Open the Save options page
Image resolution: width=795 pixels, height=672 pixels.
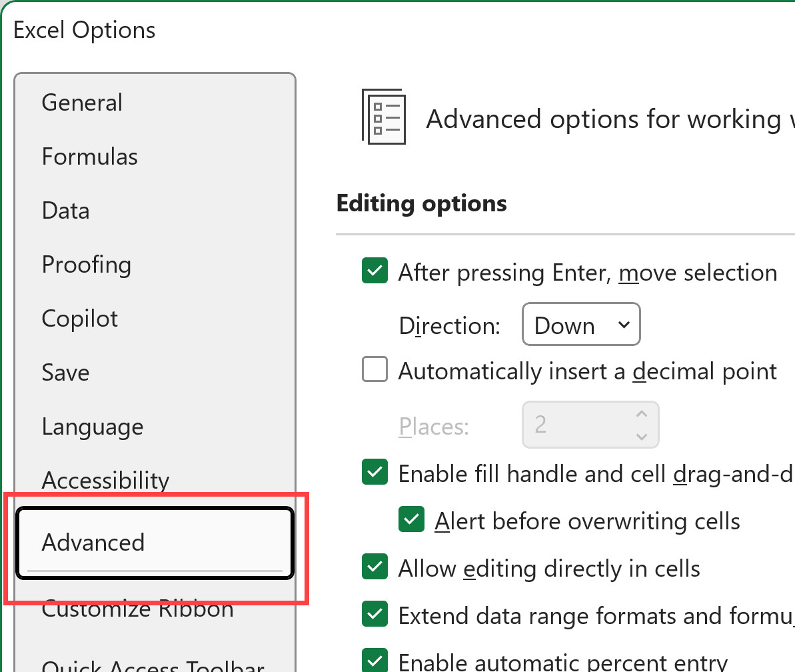click(65, 372)
